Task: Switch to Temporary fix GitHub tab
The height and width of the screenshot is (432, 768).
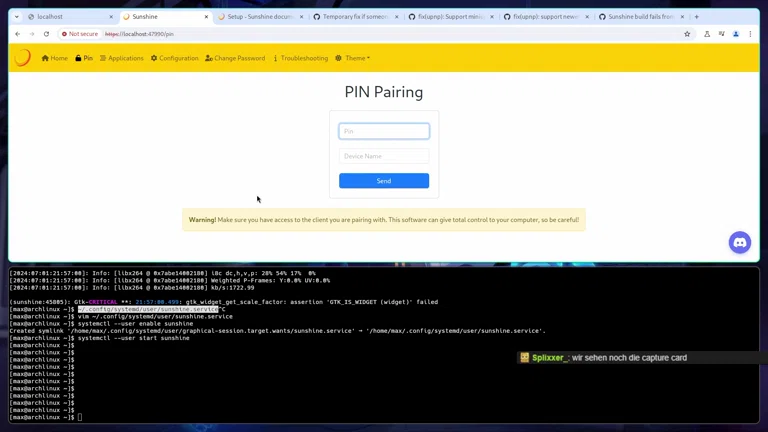Action: point(355,17)
